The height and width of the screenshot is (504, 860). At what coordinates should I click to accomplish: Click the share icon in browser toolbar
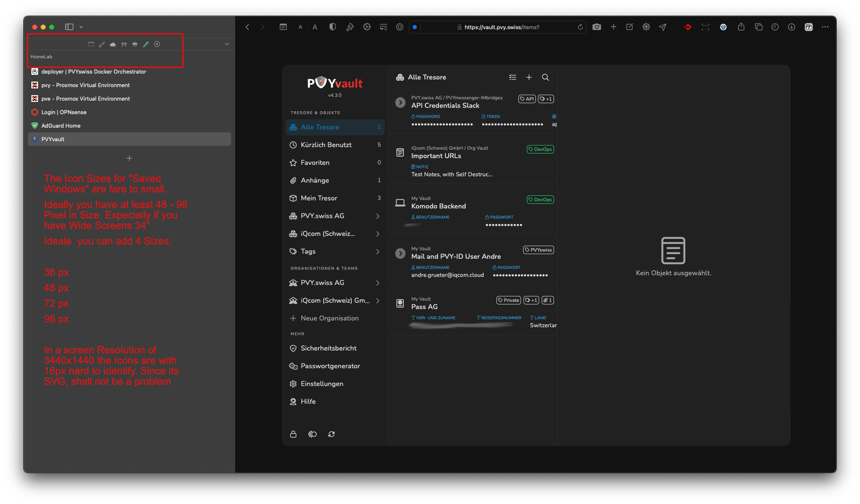(741, 27)
